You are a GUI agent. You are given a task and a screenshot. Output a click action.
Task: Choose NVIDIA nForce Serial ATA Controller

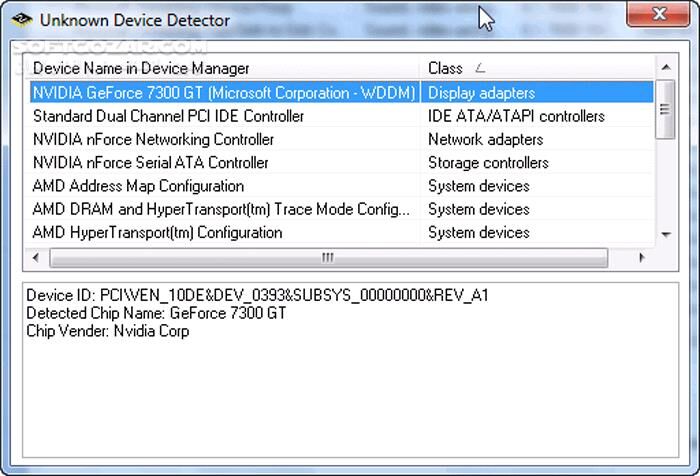tap(150, 162)
